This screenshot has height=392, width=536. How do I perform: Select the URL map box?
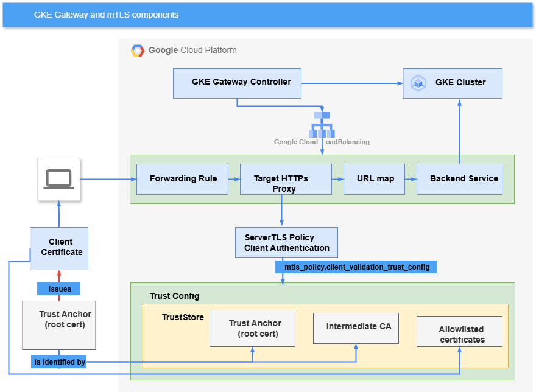pyautogui.click(x=375, y=179)
